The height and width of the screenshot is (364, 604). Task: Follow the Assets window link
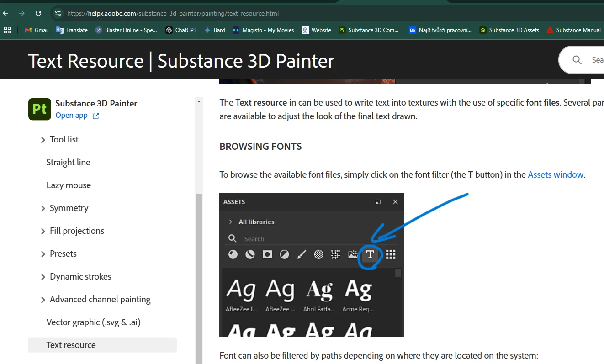pos(556,174)
